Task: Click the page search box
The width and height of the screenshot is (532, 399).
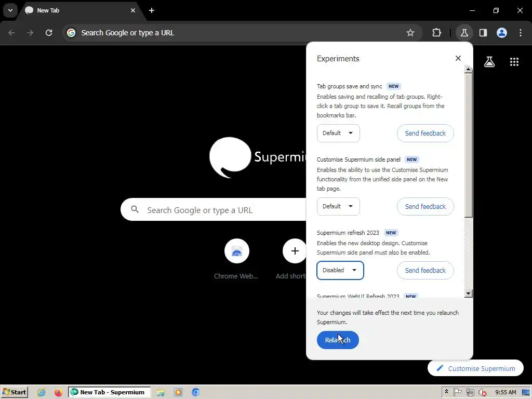Action: tap(214, 210)
